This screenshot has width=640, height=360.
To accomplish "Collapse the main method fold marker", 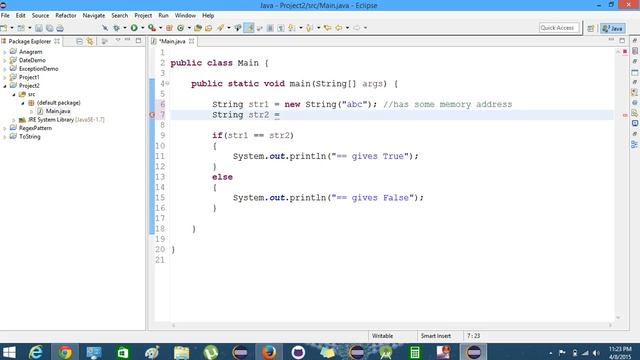I will (167, 84).
